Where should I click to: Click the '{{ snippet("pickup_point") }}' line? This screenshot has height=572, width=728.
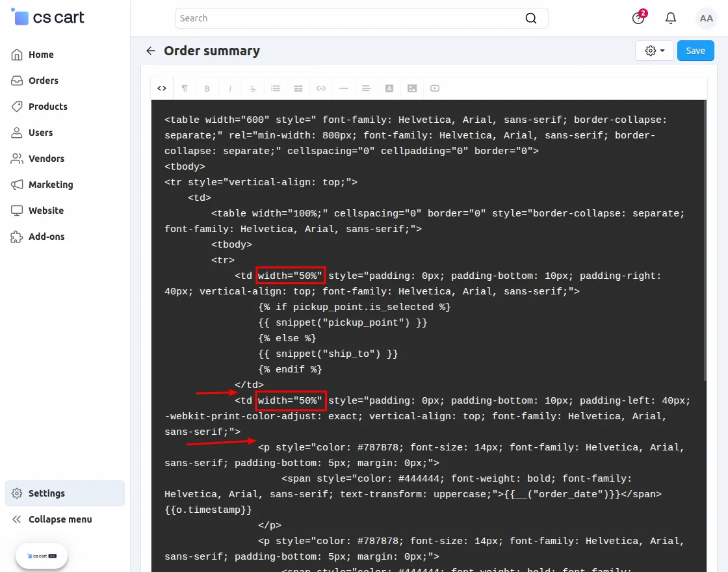343,322
